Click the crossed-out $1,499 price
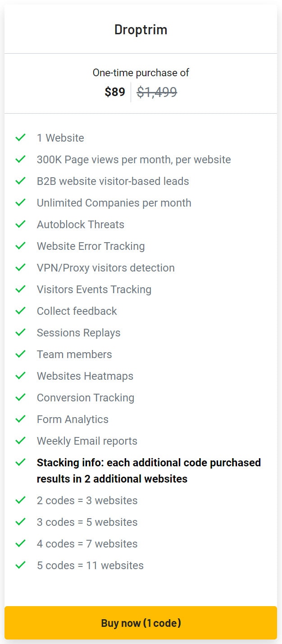282x644 pixels. click(x=156, y=92)
